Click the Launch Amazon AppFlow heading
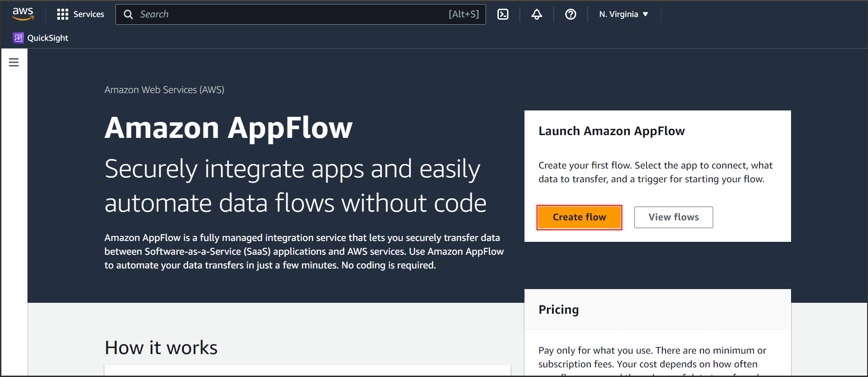This screenshot has width=868, height=377. tap(611, 131)
